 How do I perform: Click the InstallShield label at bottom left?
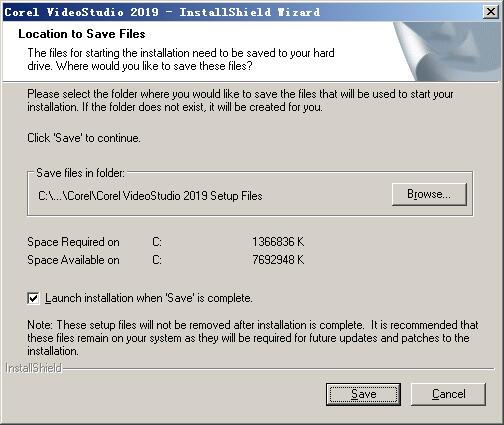[34, 368]
